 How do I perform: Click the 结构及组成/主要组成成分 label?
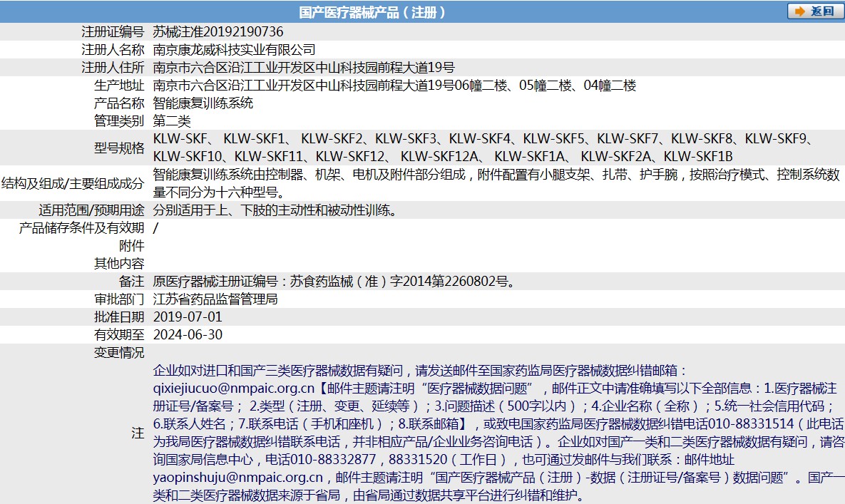point(73,183)
